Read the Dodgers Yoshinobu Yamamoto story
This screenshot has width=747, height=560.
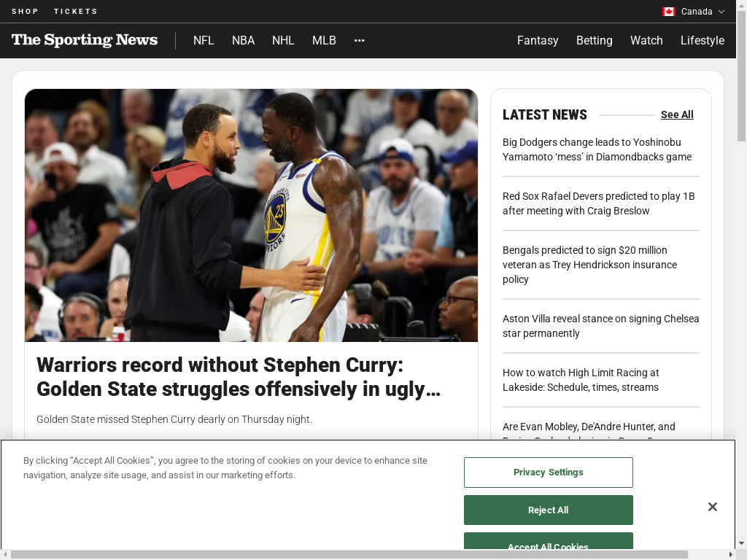point(597,149)
